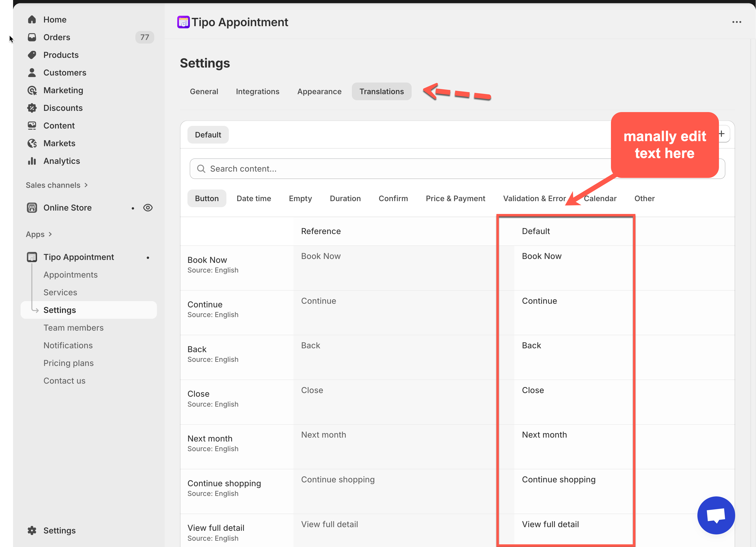Image resolution: width=756 pixels, height=547 pixels.
Task: Expand the Sales channels section
Action: tap(86, 185)
